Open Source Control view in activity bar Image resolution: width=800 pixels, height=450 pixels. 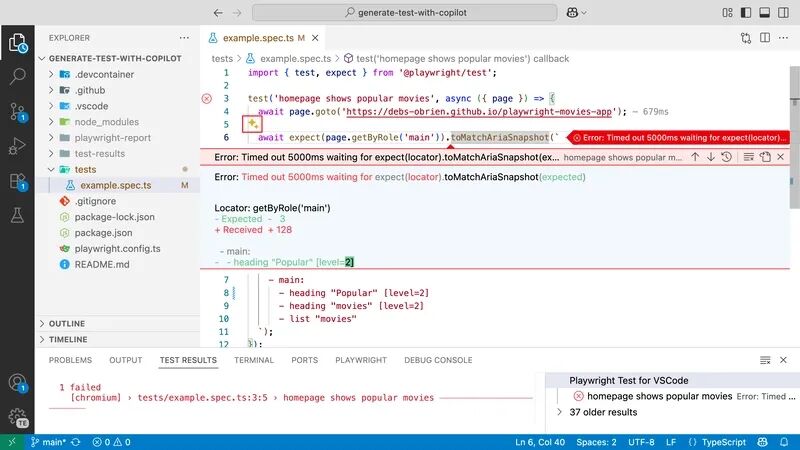(x=17, y=111)
